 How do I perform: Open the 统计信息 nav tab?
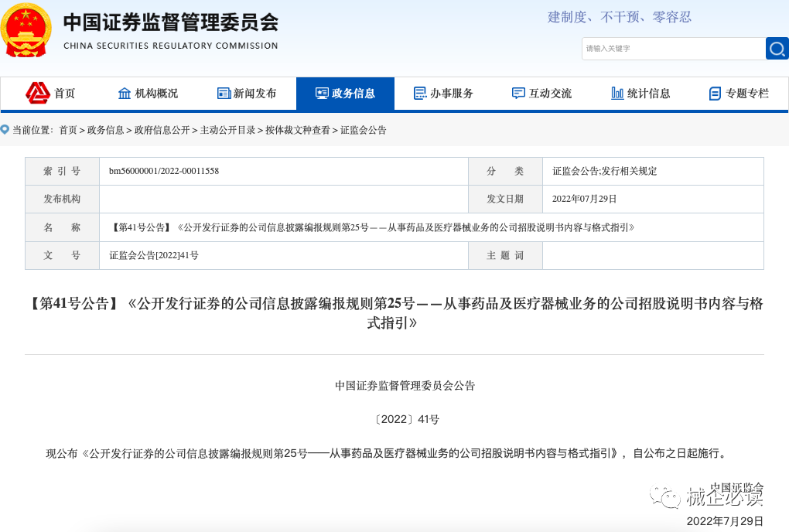[640, 94]
